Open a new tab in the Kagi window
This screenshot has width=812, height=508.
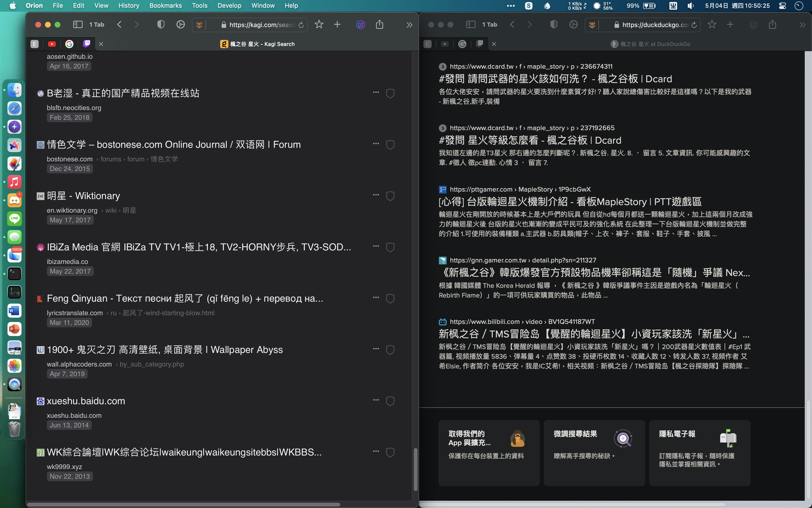337,24
